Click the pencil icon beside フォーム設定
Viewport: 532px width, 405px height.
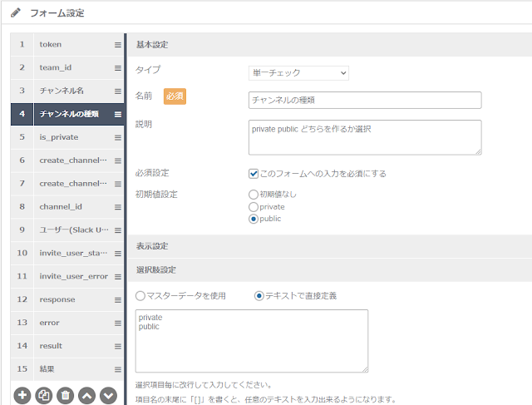pyautogui.click(x=16, y=13)
